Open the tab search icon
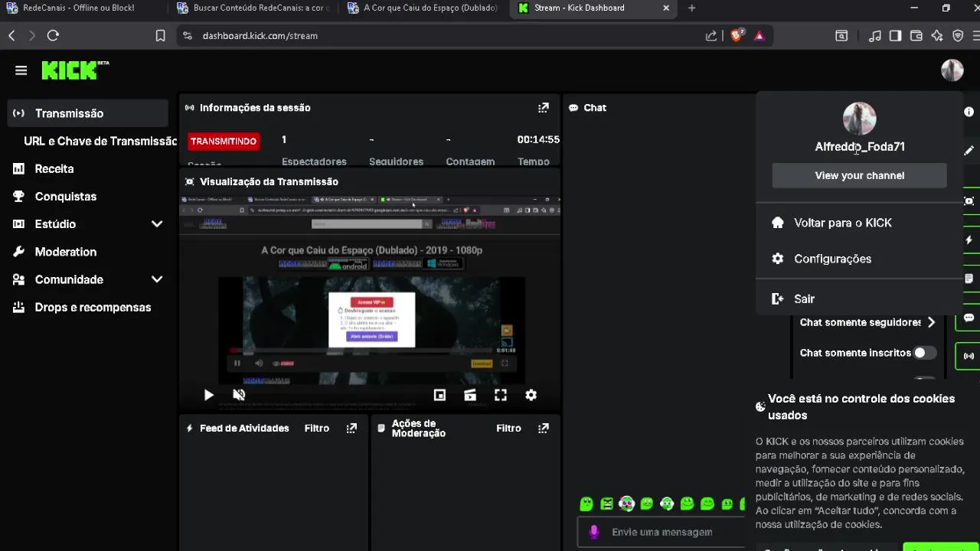Image resolution: width=980 pixels, height=551 pixels. tap(841, 35)
